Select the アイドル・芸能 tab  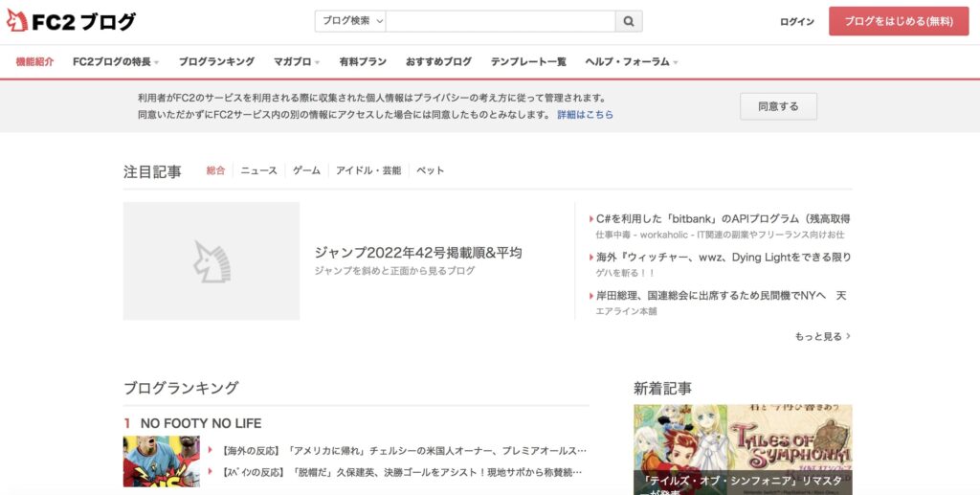pos(368,170)
